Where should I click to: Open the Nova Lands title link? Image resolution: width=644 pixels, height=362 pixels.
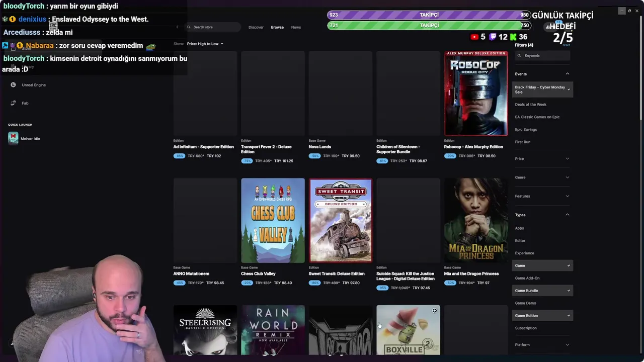tap(319, 147)
